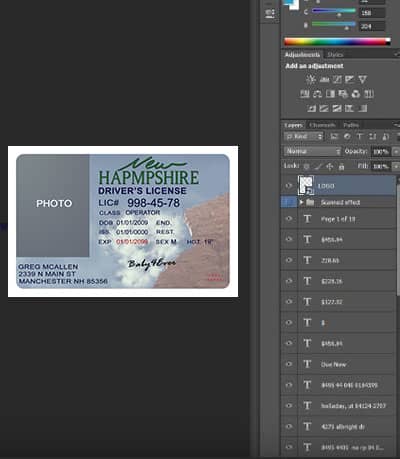
Task: Expand the Scanned effect layer group
Action: pyautogui.click(x=301, y=202)
